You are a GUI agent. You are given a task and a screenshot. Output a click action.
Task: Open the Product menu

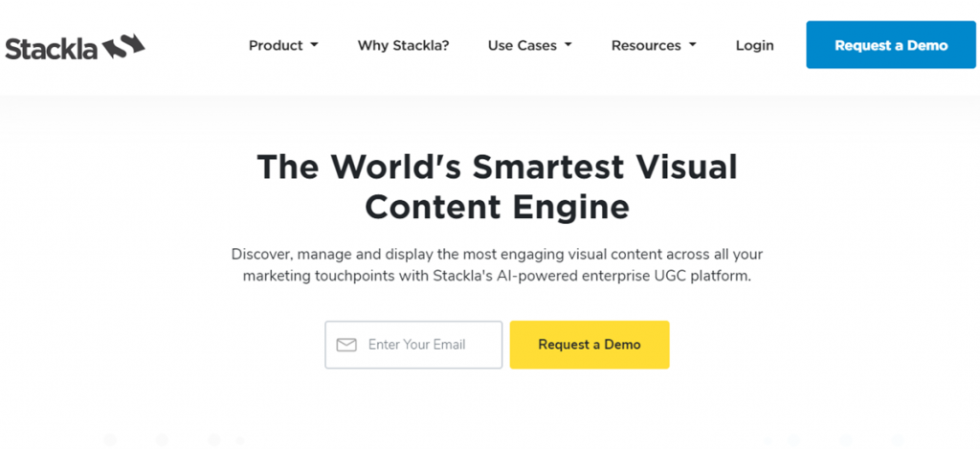[276, 45]
